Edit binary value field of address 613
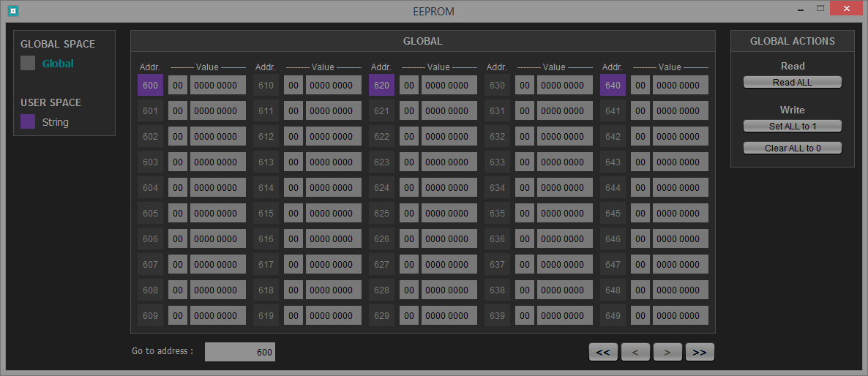868x376 pixels. pyautogui.click(x=334, y=162)
